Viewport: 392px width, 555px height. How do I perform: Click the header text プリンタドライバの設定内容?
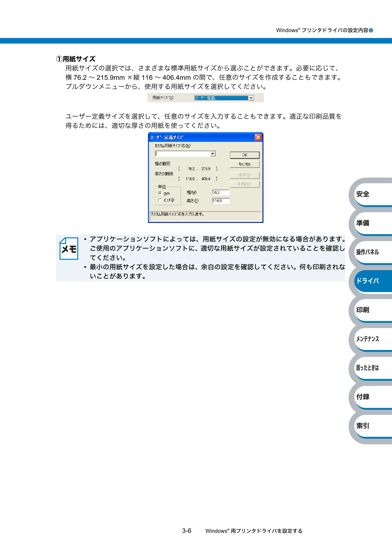tap(335, 30)
